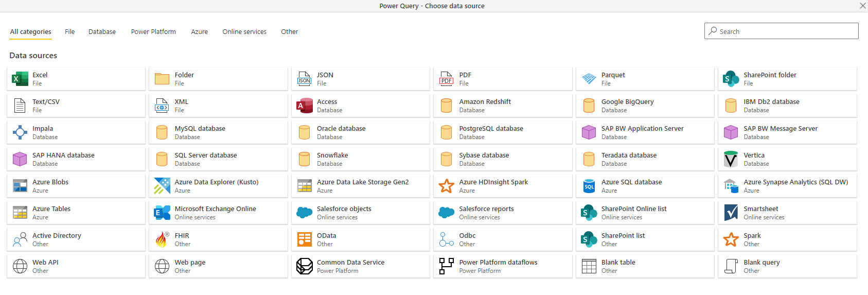Click the Folder data source icon
Screen dimensions: 868x295
[x=162, y=79]
